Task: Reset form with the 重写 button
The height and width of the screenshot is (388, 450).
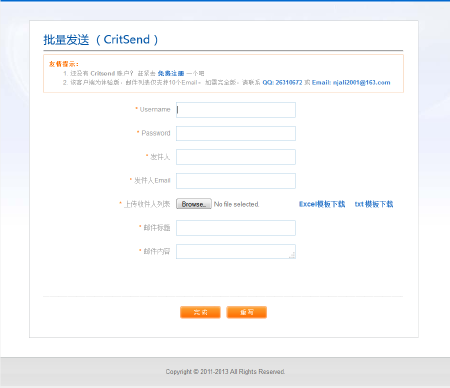Action: 247,312
